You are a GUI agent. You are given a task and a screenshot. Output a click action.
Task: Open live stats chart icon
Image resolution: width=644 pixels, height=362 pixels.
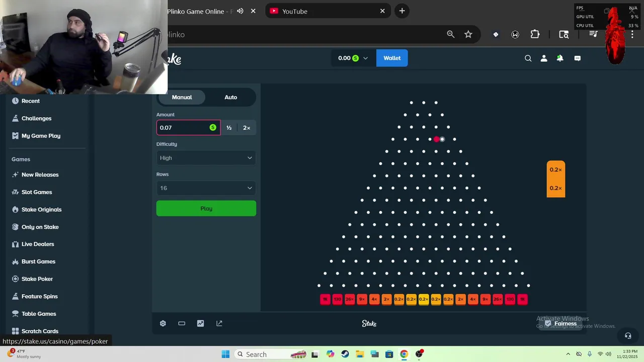[200, 323]
